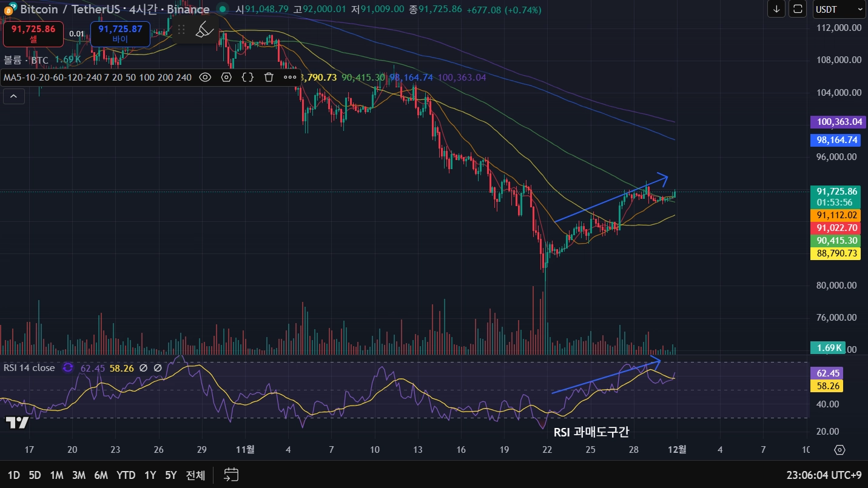Click the orange 91,112.02 price label
This screenshot has height=488, width=868.
(x=837, y=215)
